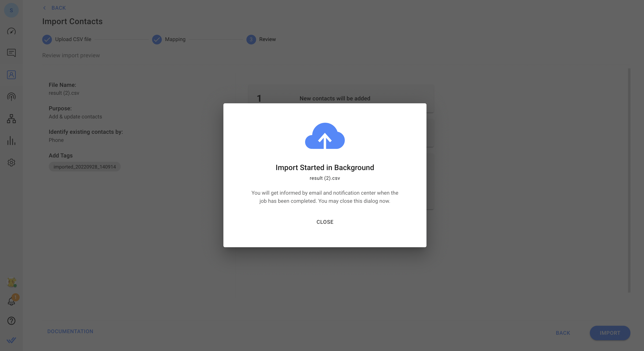
Task: Select the Mapping step
Action: pyautogui.click(x=169, y=39)
